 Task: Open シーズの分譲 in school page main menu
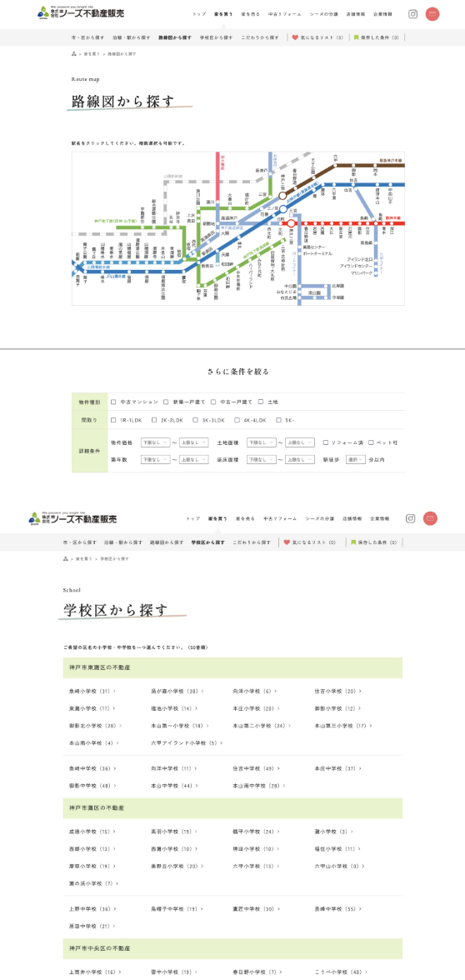coord(319,518)
